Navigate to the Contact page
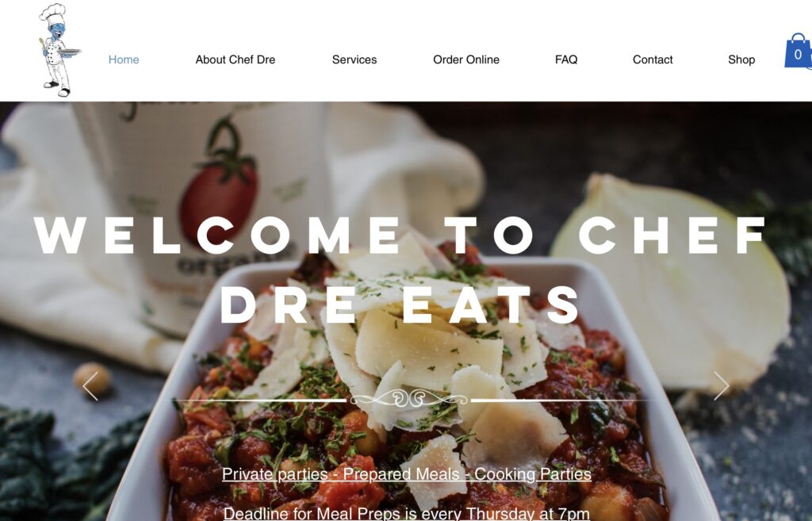This screenshot has height=521, width=812. [x=653, y=59]
